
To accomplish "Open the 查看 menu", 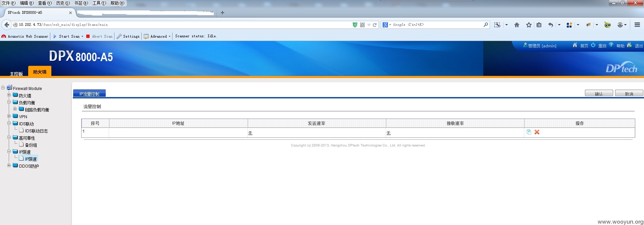I will 45,3.
